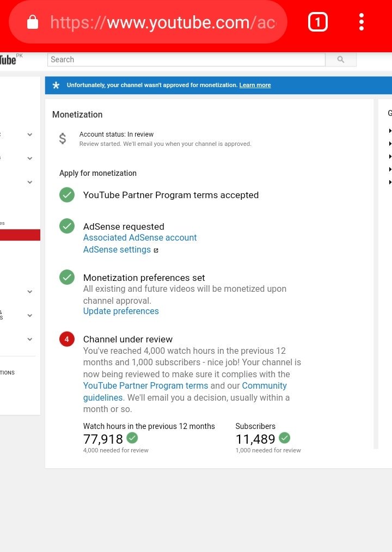Focus the YouTube Search box
This screenshot has height=552, width=392.
[186, 59]
